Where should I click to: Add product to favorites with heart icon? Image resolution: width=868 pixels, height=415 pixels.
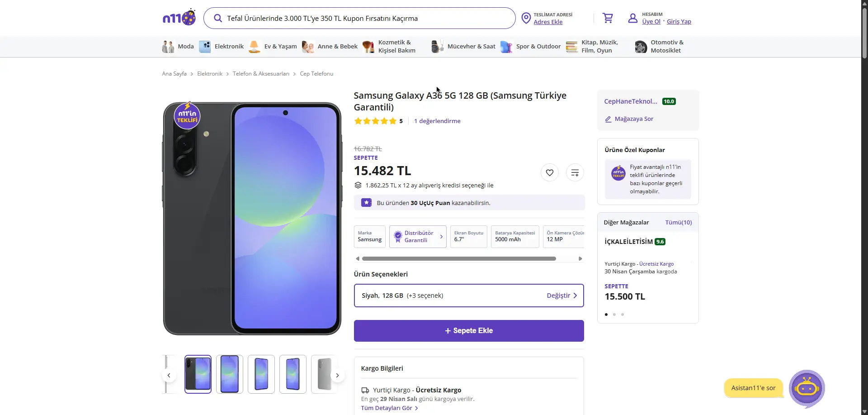[550, 172]
